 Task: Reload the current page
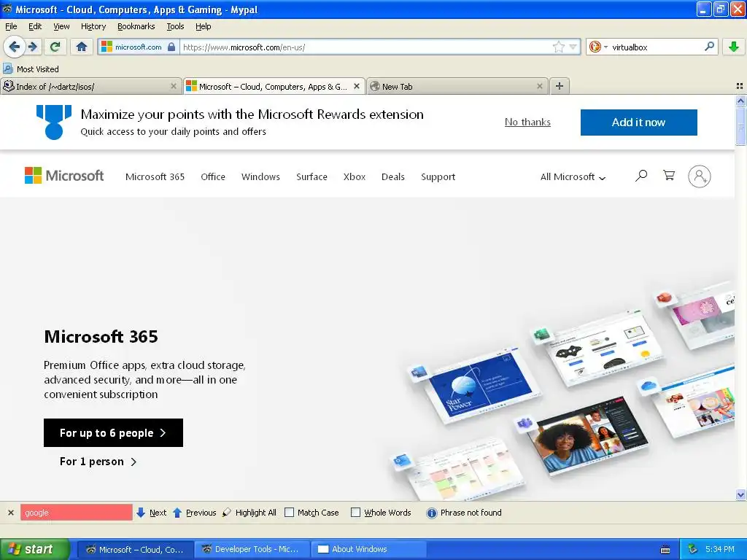[x=55, y=47]
